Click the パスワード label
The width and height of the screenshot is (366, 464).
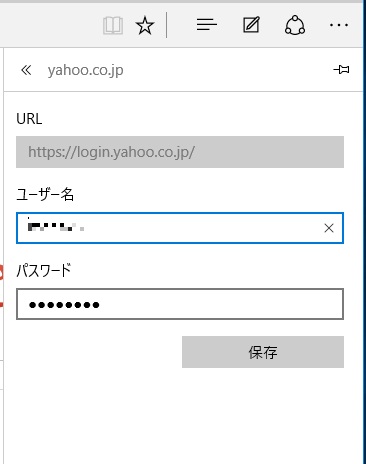point(44,270)
